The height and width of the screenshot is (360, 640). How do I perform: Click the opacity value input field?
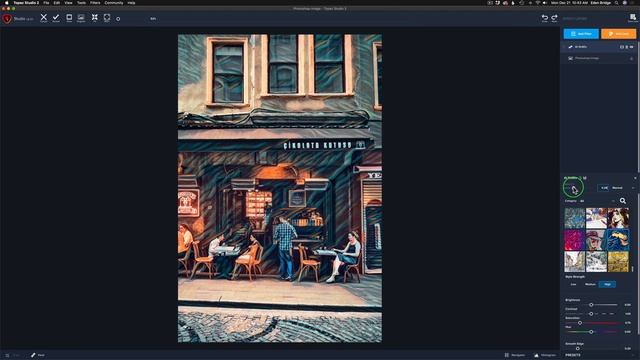(604, 188)
